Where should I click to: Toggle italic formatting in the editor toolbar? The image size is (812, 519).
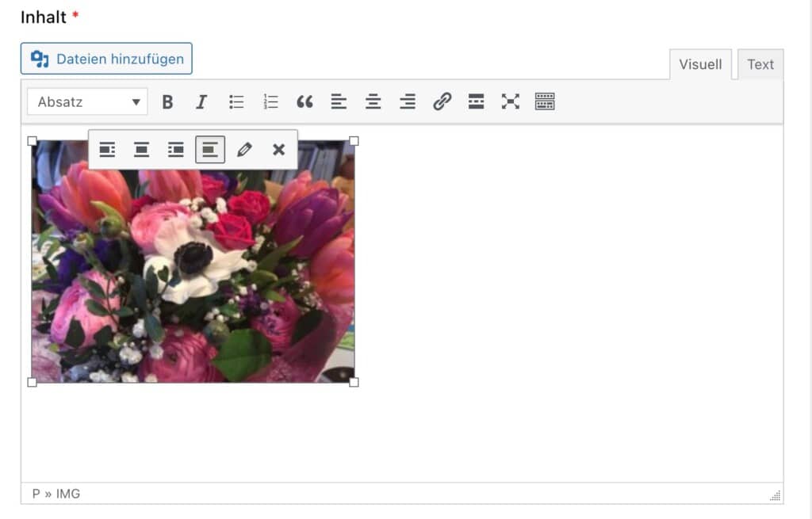[201, 102]
